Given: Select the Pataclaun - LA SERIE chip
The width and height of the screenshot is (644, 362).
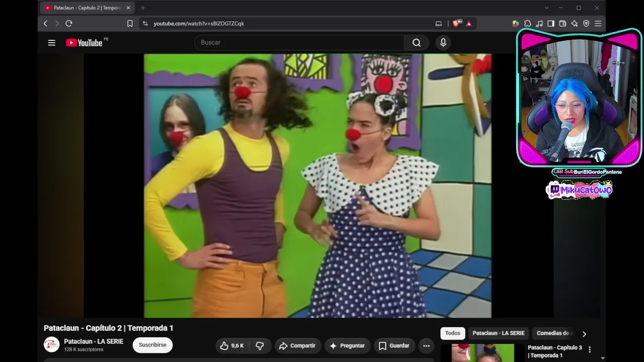Looking at the screenshot, I should coord(498,333).
